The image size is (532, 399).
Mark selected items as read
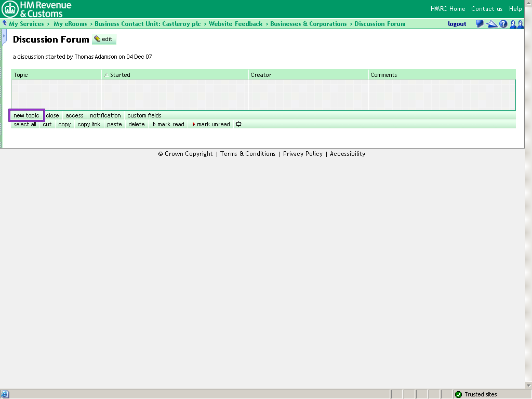point(168,124)
